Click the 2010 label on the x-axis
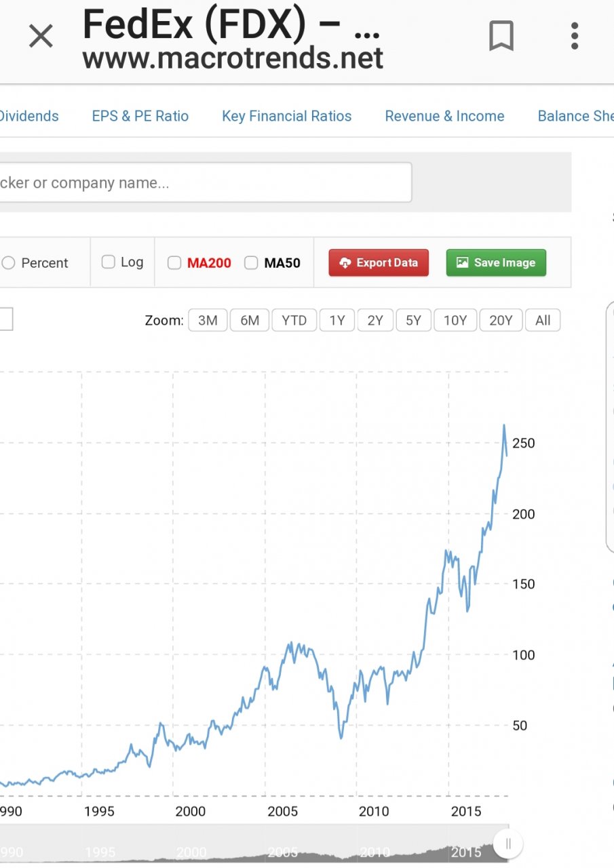Screen dimensions: 614x868 (x=374, y=811)
